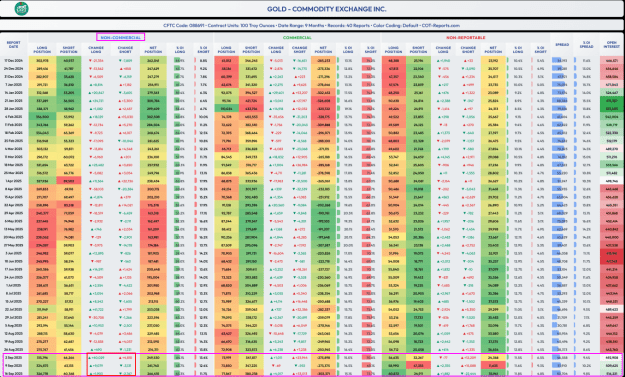Click the green COT-Reports logo
The width and height of the screenshot is (625, 377).
pos(22,9)
